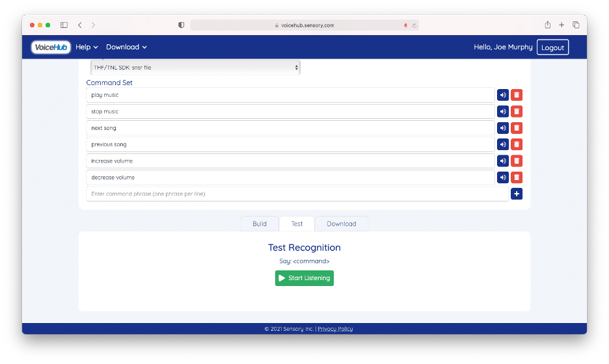Switch to the Download tab
Viewport: 609px width, 364px height.
click(342, 224)
